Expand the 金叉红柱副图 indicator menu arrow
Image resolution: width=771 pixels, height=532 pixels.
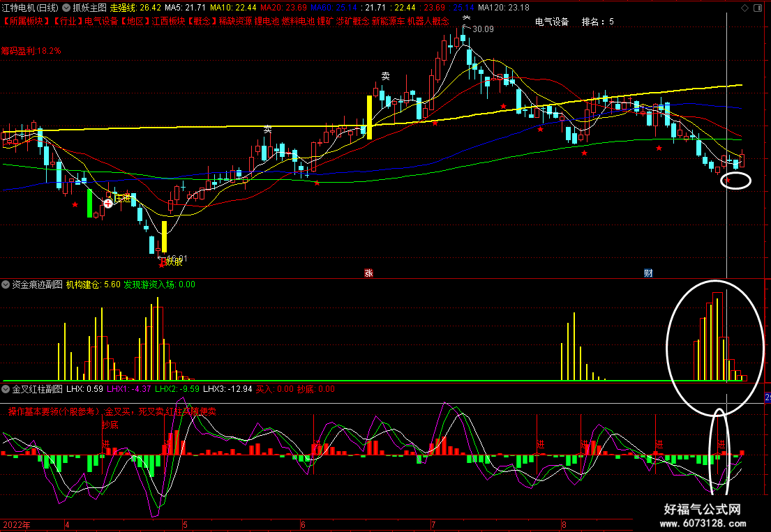6,389
